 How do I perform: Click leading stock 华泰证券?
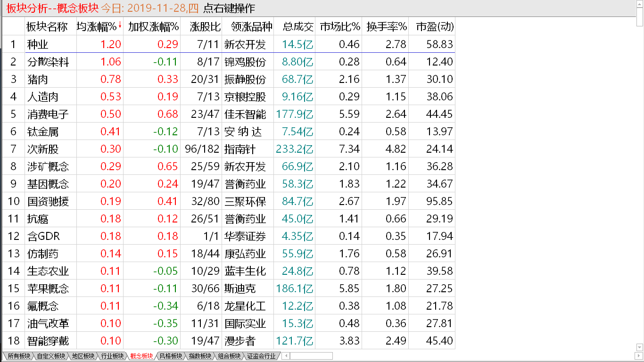[245, 236]
